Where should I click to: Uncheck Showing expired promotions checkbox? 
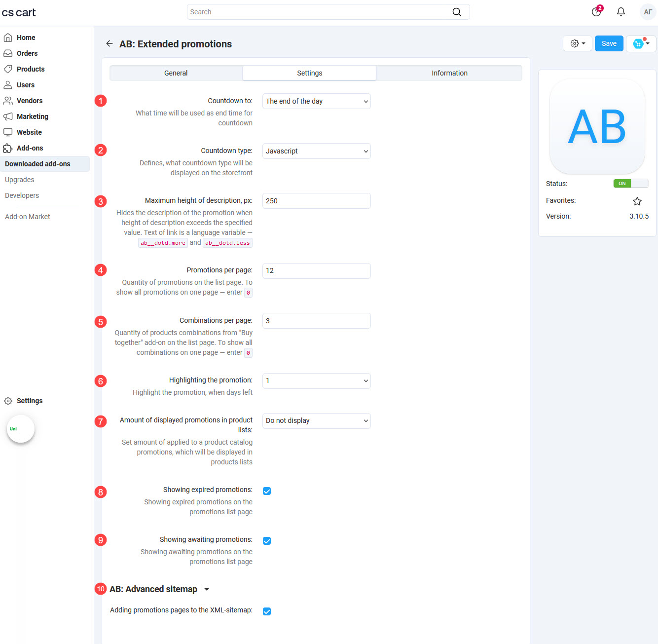pyautogui.click(x=267, y=491)
